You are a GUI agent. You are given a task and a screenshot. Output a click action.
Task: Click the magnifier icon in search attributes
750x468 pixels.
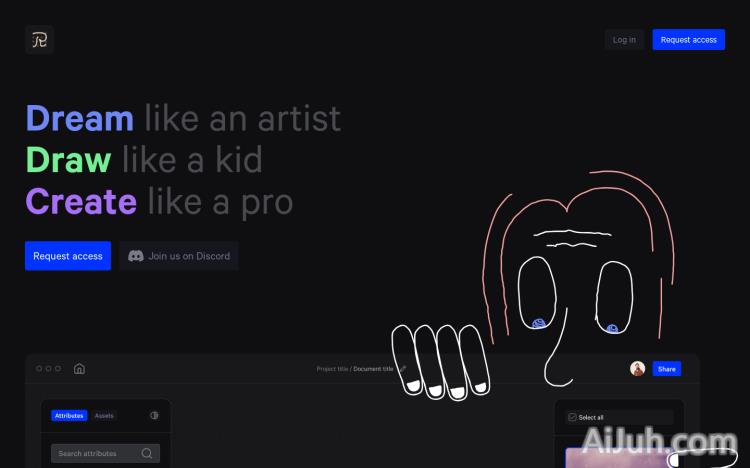[x=147, y=453]
